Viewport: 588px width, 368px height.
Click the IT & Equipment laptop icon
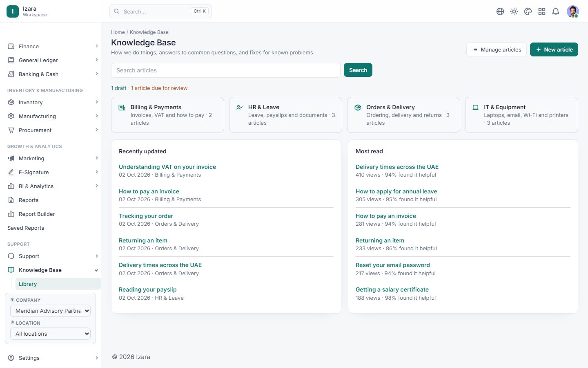click(x=475, y=108)
